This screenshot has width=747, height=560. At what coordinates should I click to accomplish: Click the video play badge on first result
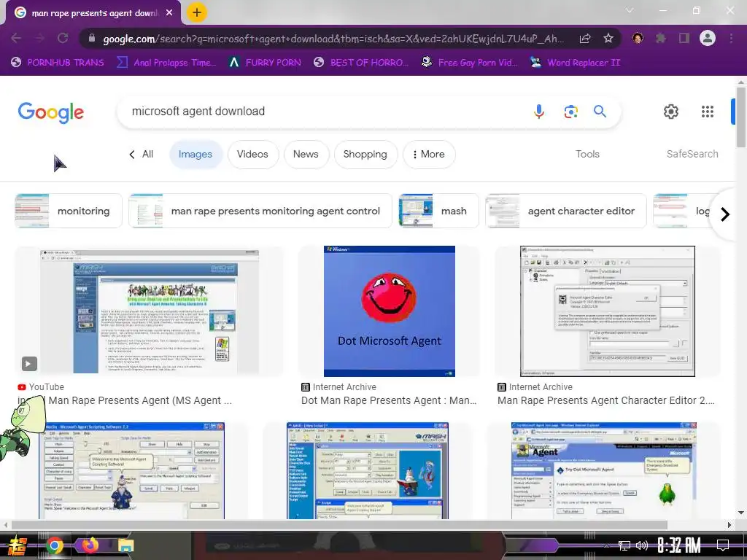pyautogui.click(x=29, y=364)
